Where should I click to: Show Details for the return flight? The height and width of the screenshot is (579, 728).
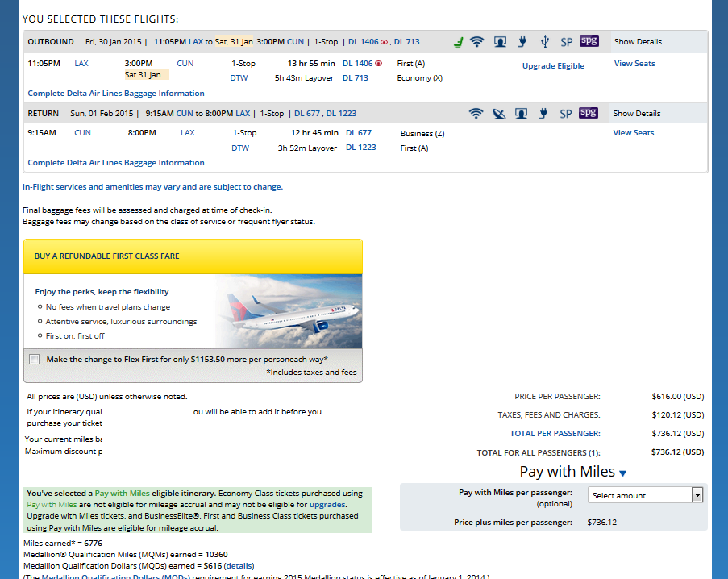tap(636, 114)
